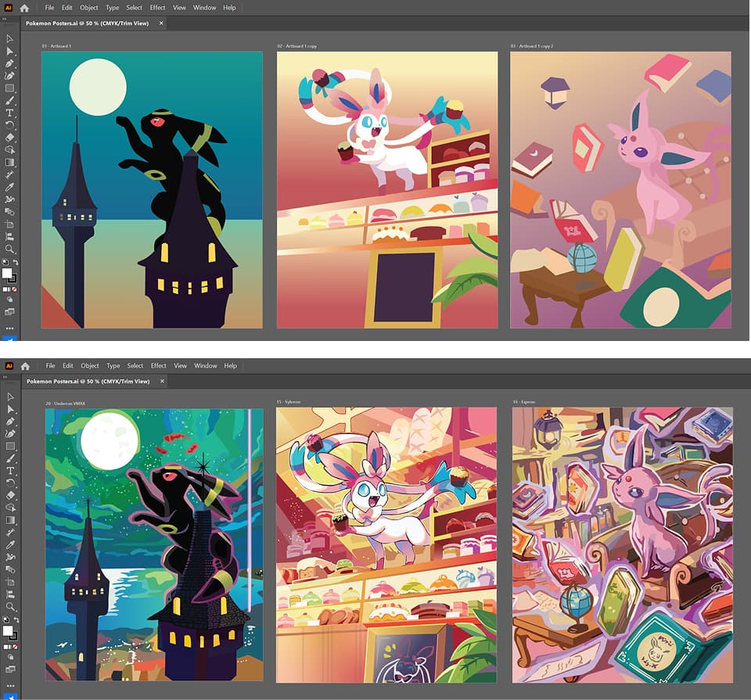
Task: Pick the Eyedropper tool in the top window
Action: [x=9, y=187]
